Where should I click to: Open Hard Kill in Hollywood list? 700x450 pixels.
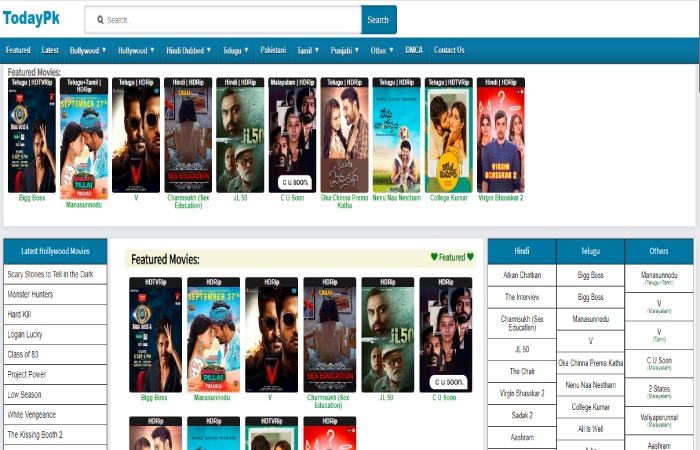(x=55, y=315)
